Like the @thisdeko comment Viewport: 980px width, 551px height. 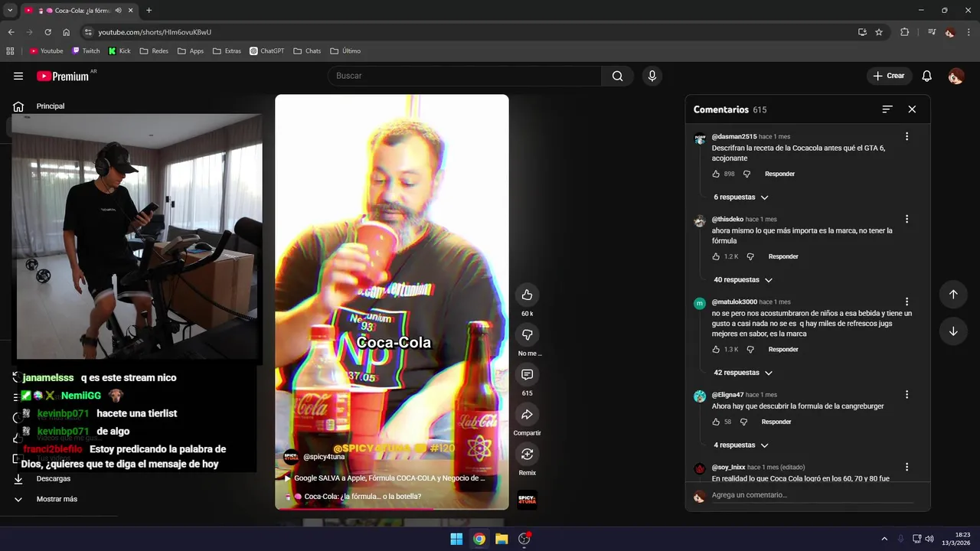pyautogui.click(x=717, y=256)
